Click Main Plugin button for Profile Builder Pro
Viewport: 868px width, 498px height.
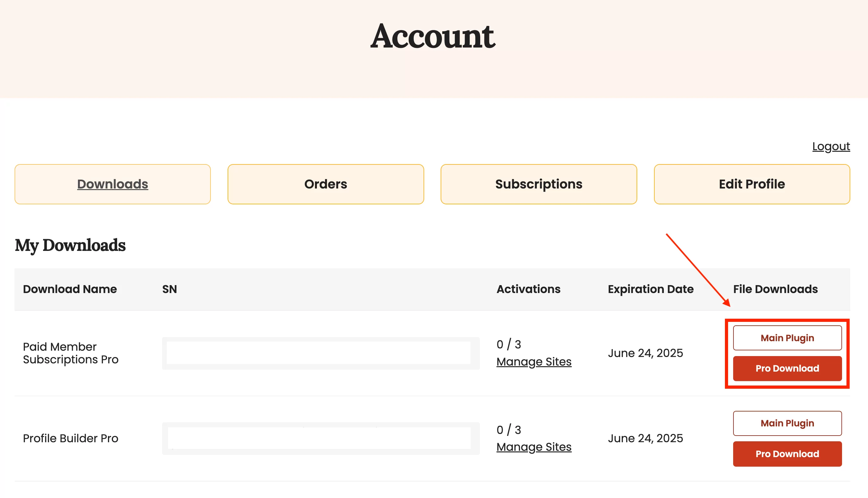(787, 424)
